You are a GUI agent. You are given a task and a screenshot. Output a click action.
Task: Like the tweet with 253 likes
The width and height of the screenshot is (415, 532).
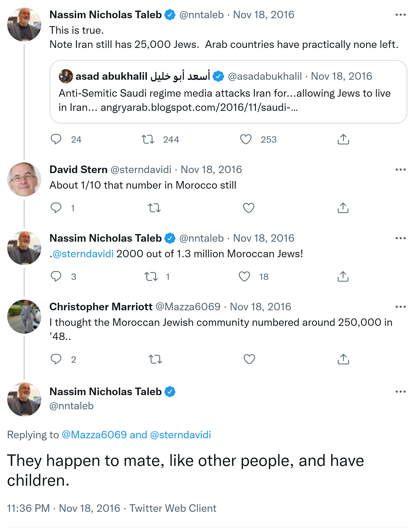click(x=246, y=139)
